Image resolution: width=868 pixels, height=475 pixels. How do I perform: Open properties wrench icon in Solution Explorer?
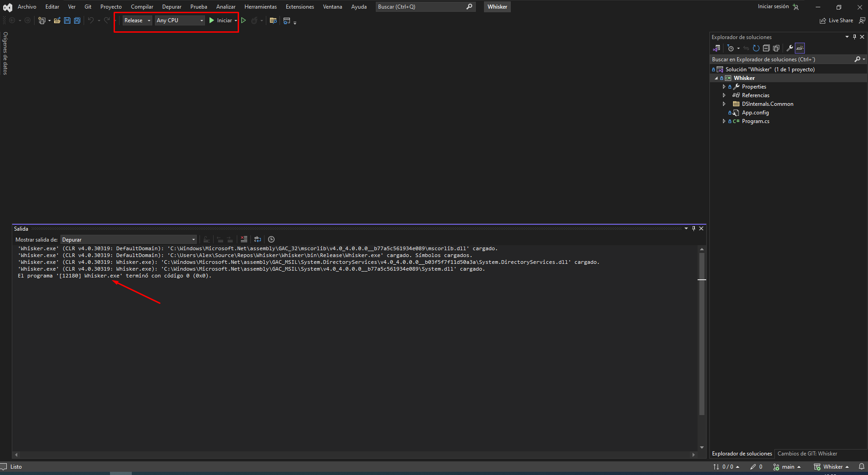click(790, 48)
